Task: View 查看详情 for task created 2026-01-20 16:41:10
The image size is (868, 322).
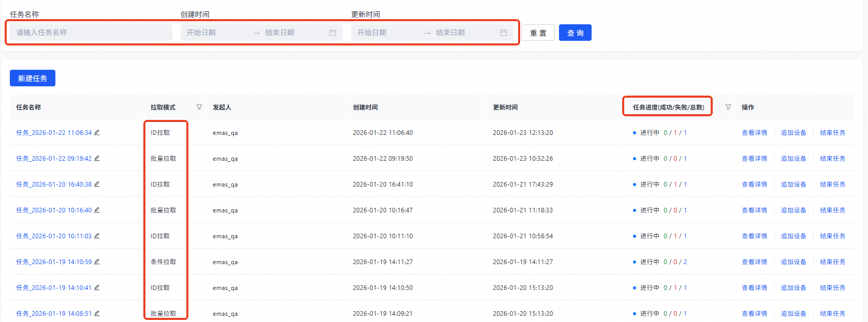Action: [754, 185]
